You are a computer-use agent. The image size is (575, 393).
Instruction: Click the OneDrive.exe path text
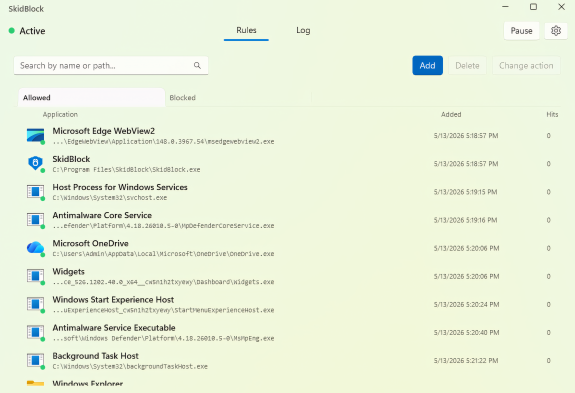[x=163, y=254]
